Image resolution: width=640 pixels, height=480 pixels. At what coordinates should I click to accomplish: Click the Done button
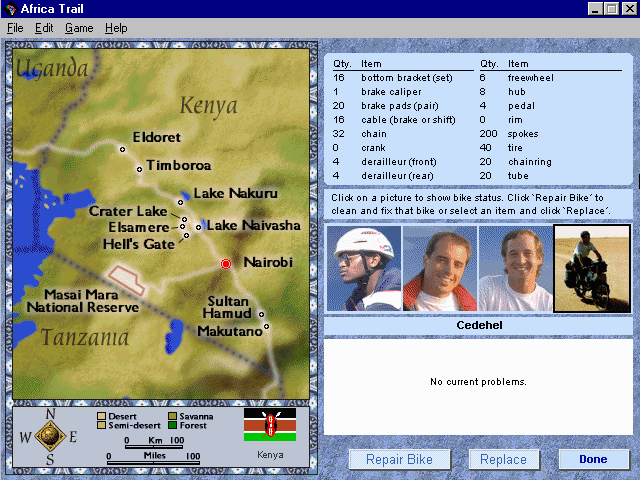593,459
